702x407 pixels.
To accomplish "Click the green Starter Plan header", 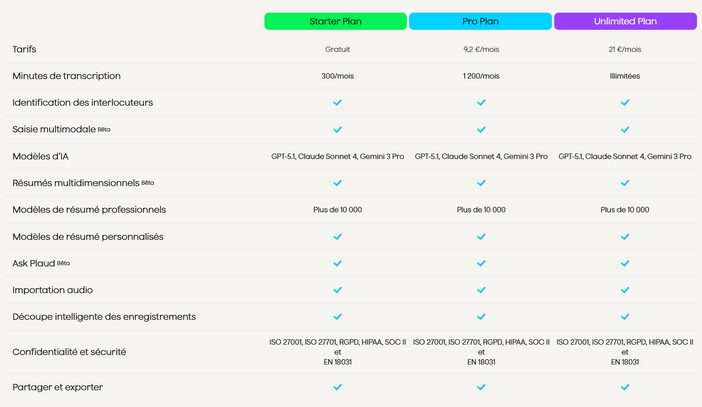I will point(335,21).
